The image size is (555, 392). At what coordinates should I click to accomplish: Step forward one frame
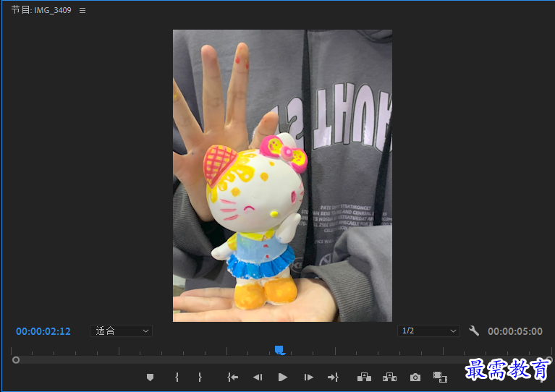pyautogui.click(x=309, y=378)
